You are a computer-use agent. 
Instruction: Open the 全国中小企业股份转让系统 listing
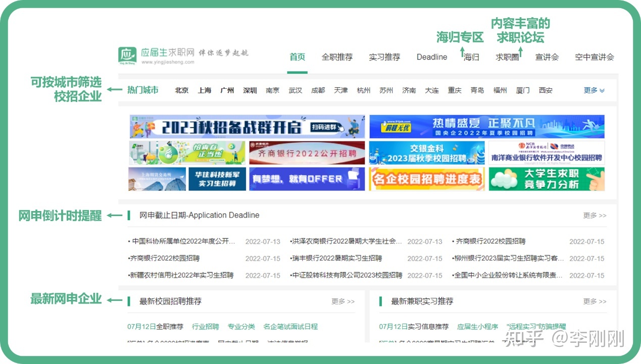click(508, 275)
